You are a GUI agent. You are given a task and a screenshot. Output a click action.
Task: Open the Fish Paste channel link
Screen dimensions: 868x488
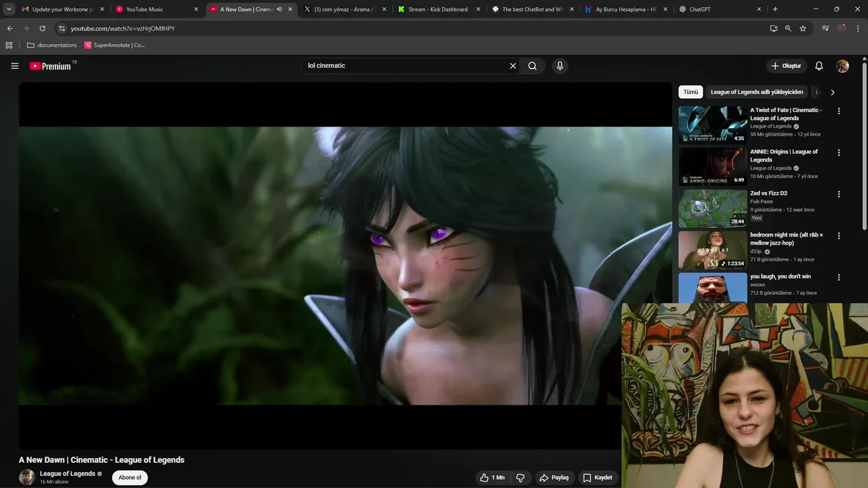click(x=762, y=201)
